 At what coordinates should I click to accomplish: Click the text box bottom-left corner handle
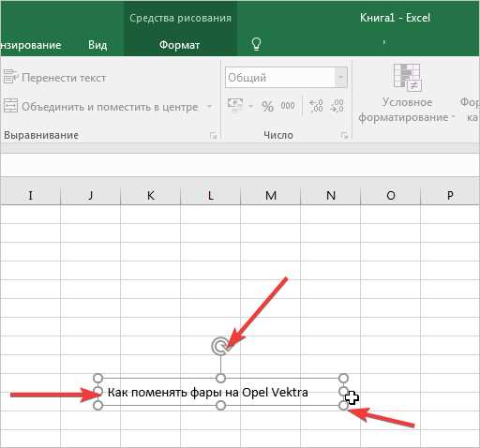97,406
